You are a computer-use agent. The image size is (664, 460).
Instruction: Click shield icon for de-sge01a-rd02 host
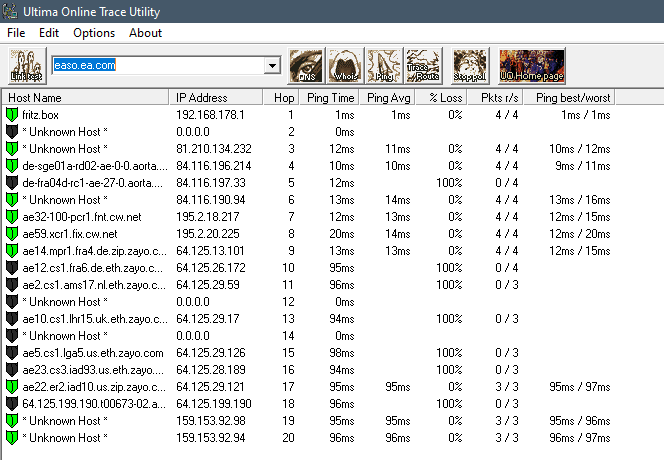(12, 166)
